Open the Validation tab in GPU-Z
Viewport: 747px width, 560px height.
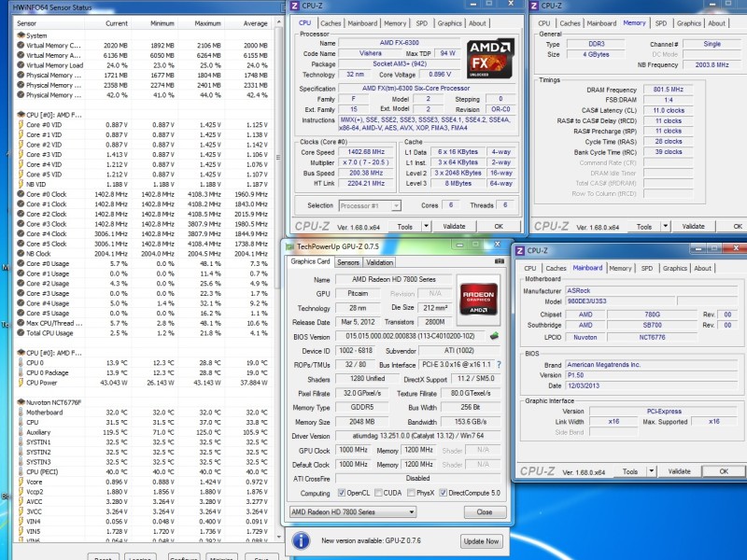(x=380, y=262)
